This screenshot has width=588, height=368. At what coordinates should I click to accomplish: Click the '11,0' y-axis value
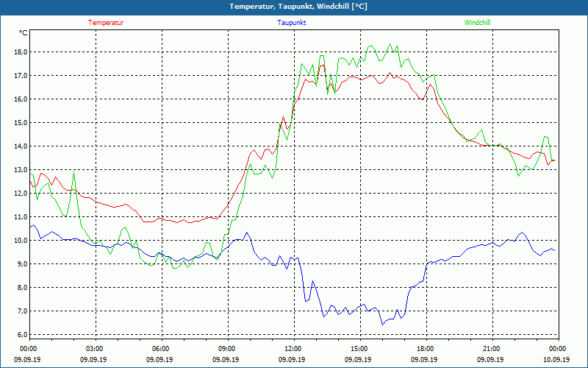coord(21,216)
